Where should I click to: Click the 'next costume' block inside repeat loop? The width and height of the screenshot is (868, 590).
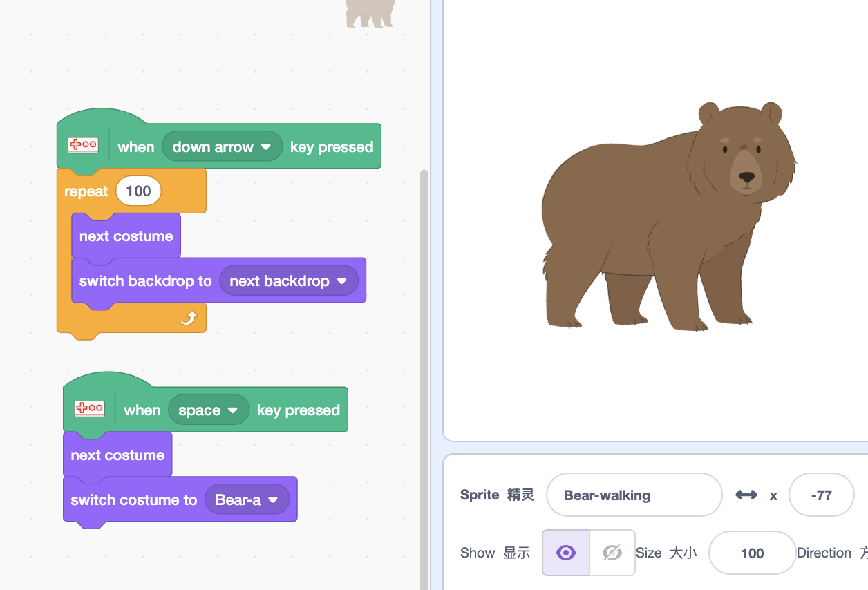pyautogui.click(x=126, y=236)
